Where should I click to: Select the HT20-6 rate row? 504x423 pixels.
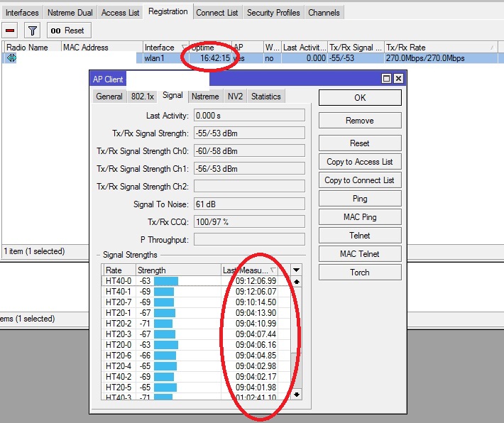coord(197,355)
